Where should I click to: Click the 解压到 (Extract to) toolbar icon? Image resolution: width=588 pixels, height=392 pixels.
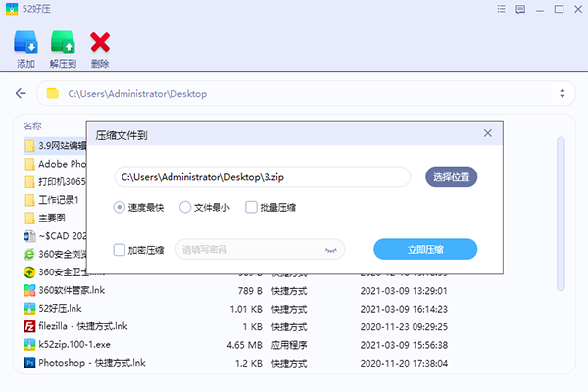click(63, 42)
